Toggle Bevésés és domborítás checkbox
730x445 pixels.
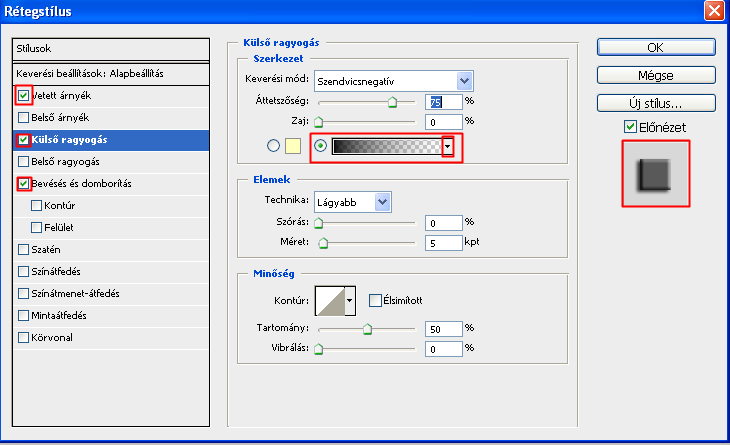click(23, 183)
